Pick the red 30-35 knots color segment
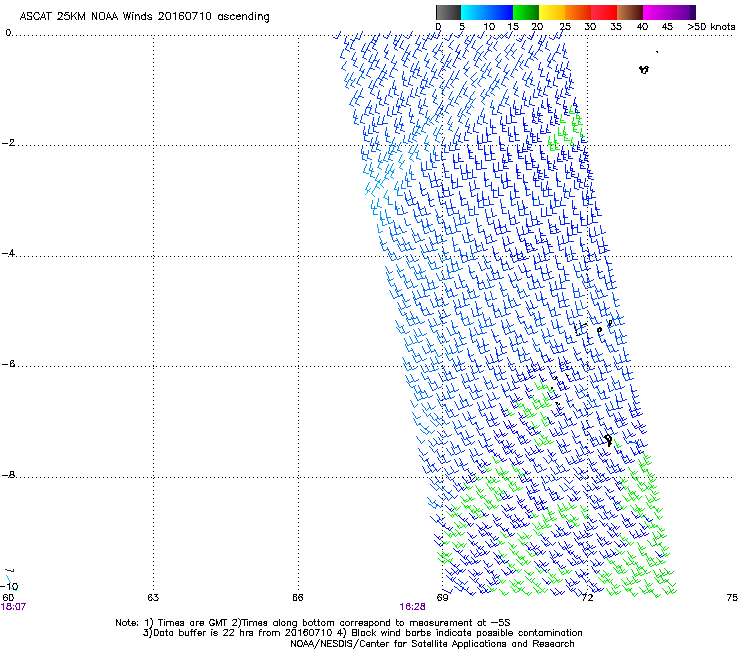740x650 pixels. point(604,12)
